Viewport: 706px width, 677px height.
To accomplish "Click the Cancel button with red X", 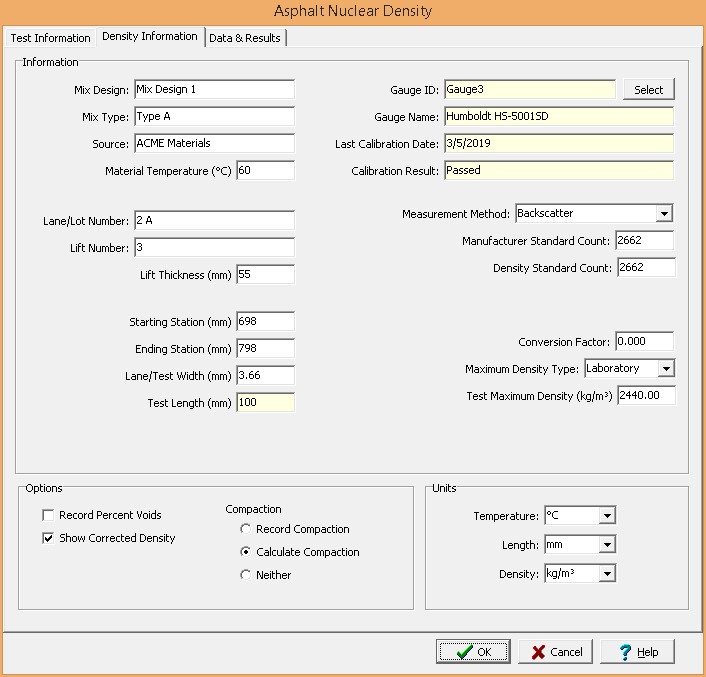I will click(x=556, y=651).
